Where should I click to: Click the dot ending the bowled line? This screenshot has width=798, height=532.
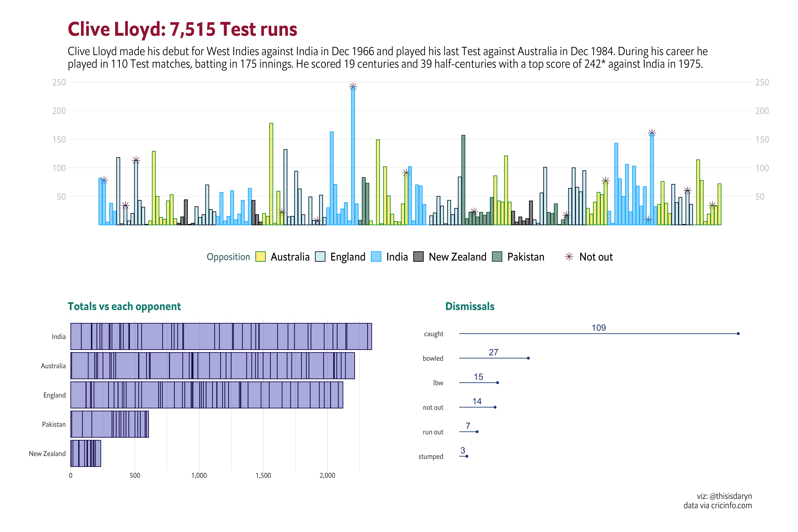click(x=528, y=358)
